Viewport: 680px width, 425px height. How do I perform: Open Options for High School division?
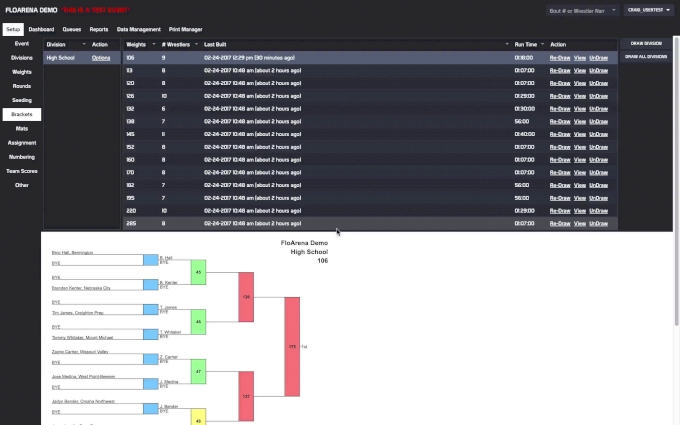pos(101,58)
